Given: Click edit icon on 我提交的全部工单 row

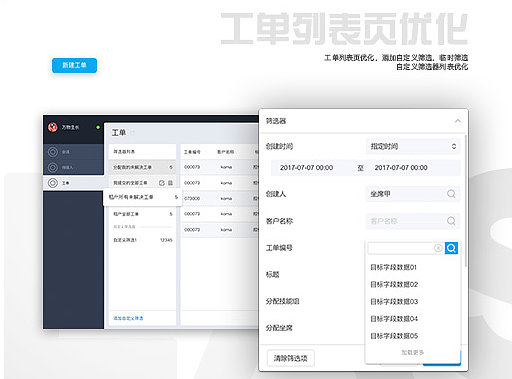Looking at the screenshot, I should click(x=162, y=183).
